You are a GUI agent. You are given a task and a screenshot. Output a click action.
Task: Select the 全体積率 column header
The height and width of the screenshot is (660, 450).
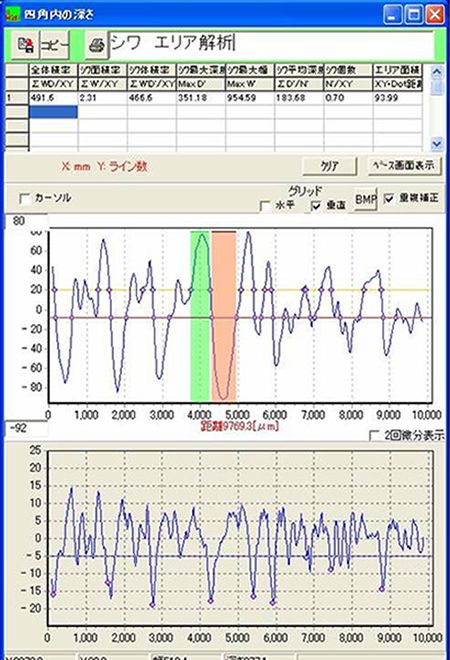(x=53, y=70)
